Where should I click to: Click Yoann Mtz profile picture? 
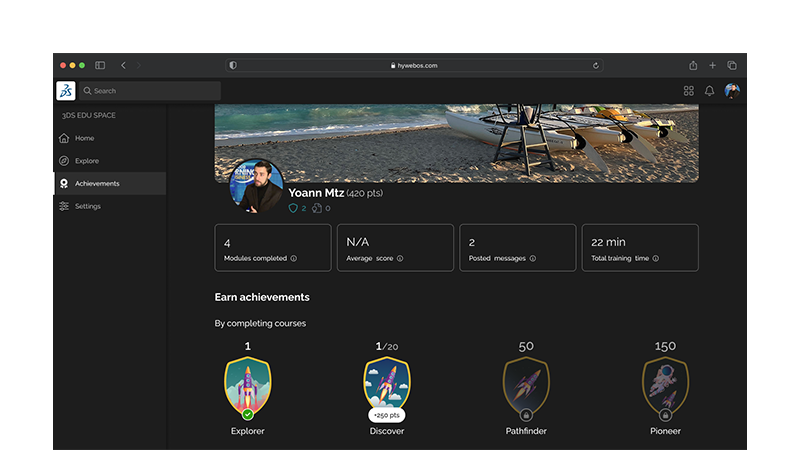(x=258, y=187)
